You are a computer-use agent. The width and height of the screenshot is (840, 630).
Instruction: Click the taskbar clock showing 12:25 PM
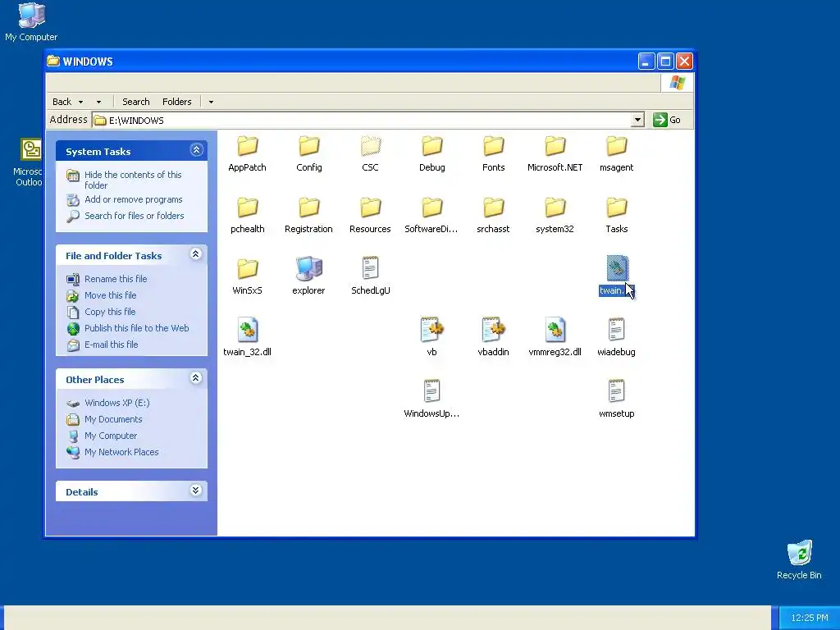click(x=809, y=618)
